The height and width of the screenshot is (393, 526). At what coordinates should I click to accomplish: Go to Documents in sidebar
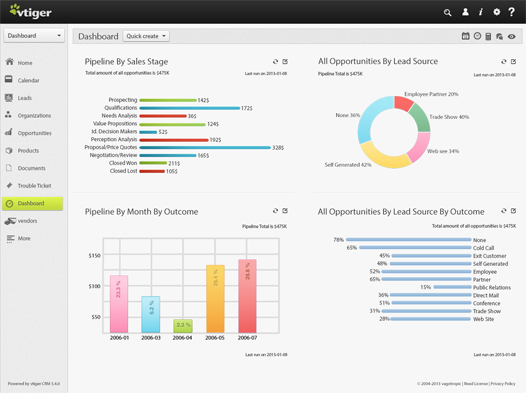pos(32,168)
